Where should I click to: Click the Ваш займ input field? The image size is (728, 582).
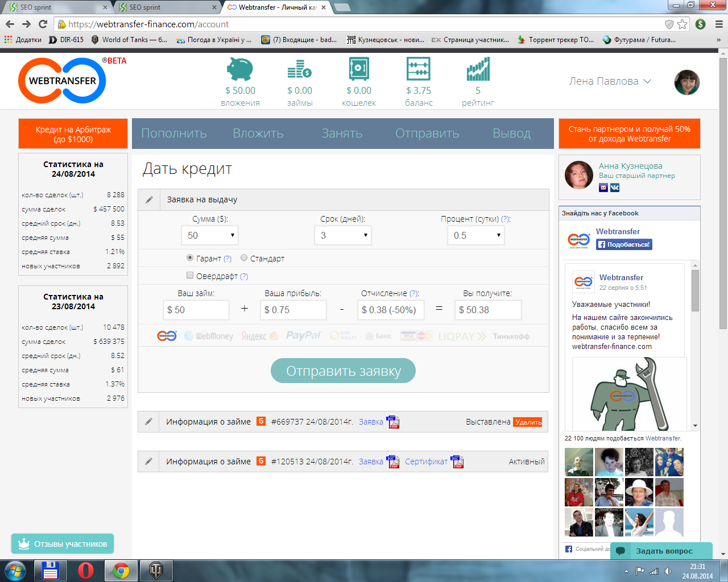[x=196, y=310]
